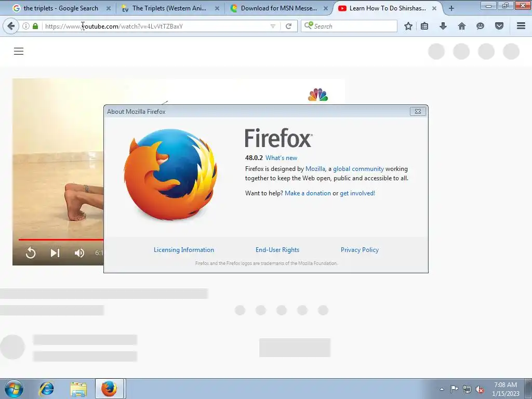Click 'Make a donation' link
Image resolution: width=532 pixels, height=399 pixels.
pyautogui.click(x=308, y=193)
